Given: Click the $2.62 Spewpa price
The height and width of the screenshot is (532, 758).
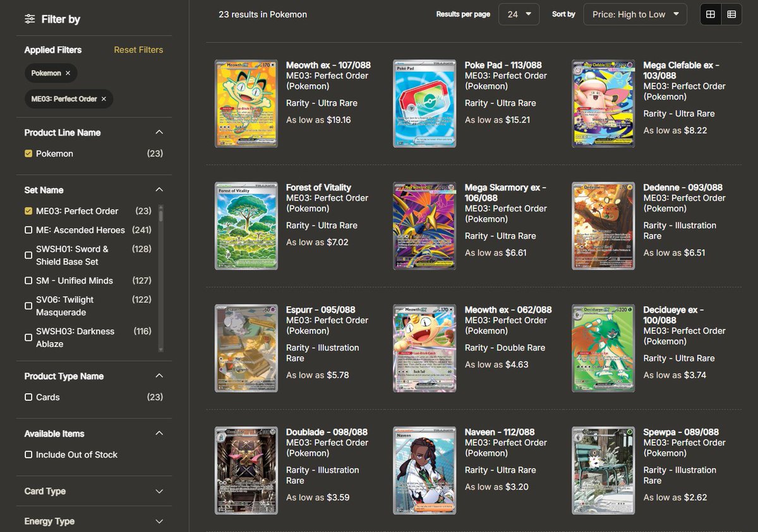Looking at the screenshot, I should (x=695, y=498).
